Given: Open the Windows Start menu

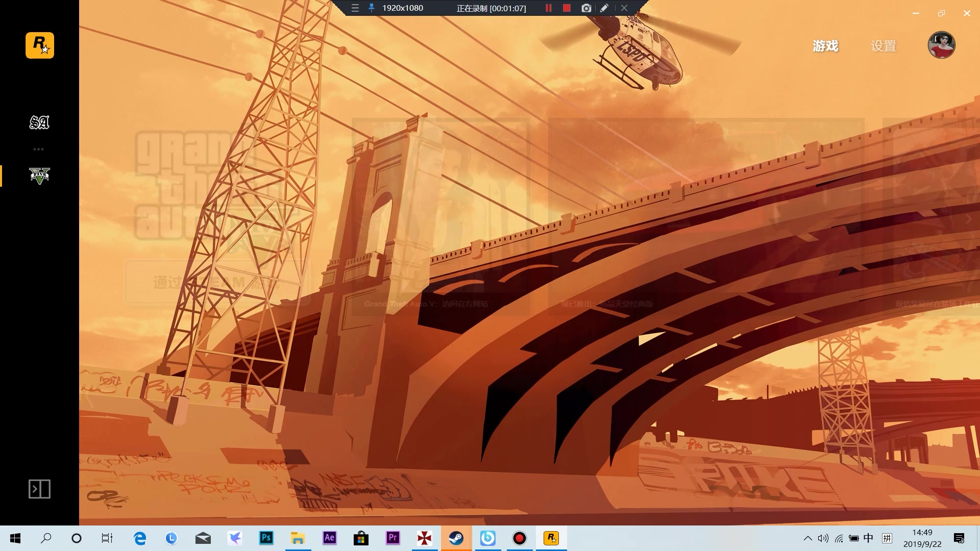Looking at the screenshot, I should click(15, 538).
